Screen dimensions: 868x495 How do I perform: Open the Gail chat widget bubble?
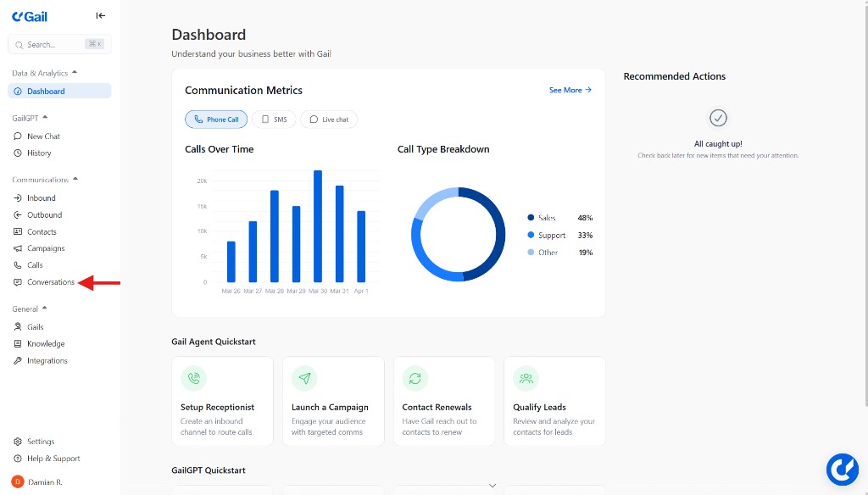(x=842, y=469)
